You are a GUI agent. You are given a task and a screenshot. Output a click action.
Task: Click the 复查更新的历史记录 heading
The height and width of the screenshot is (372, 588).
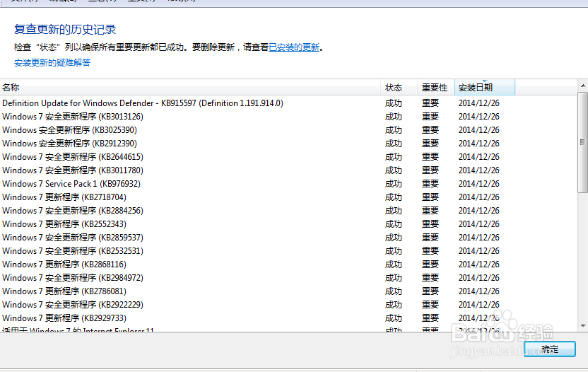click(65, 29)
